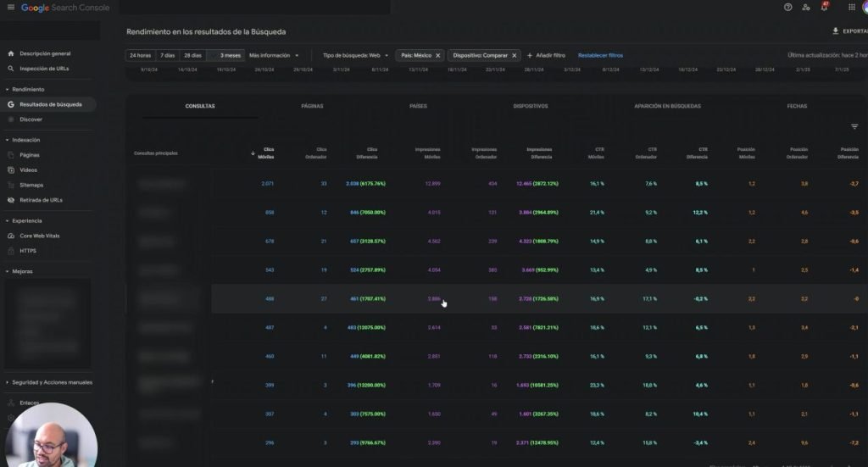
Task: Click the 2.038 (6175.76%) difference cell
Action: coord(365,184)
